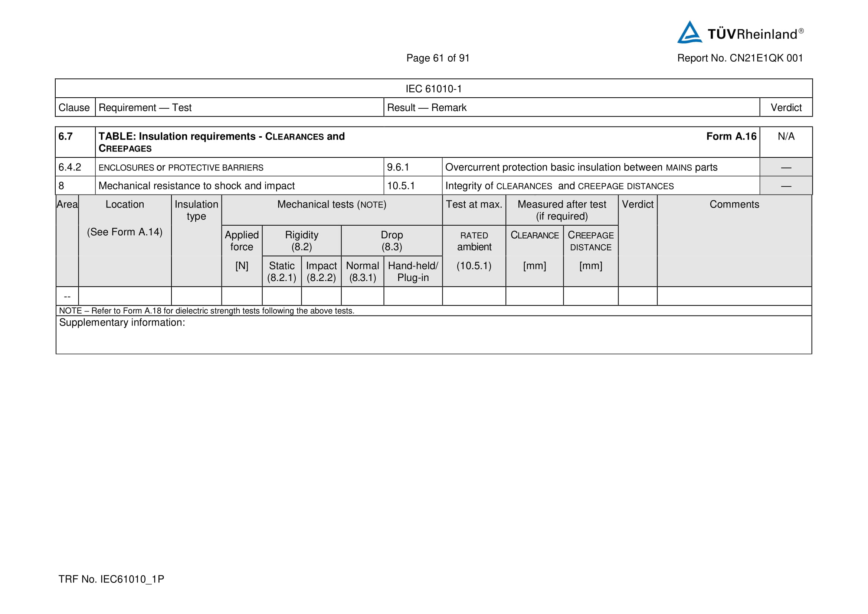Click the '--' area data cell
This screenshot has width=868, height=614.
click(67, 296)
